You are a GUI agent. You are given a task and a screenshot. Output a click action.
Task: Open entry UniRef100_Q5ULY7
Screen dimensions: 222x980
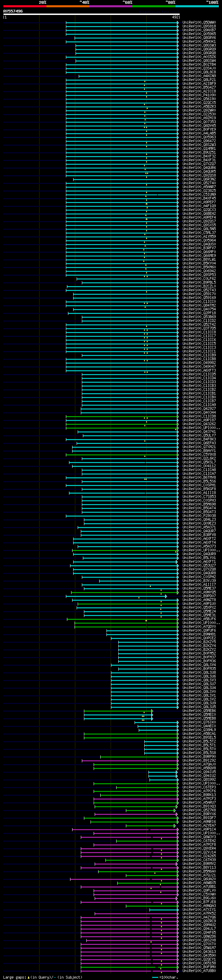click(x=199, y=435)
